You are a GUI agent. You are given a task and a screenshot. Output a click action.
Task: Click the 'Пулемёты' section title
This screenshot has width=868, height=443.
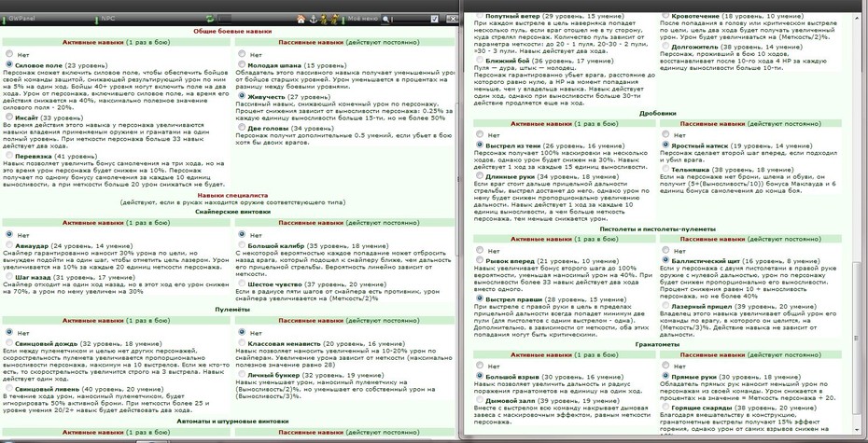232,309
